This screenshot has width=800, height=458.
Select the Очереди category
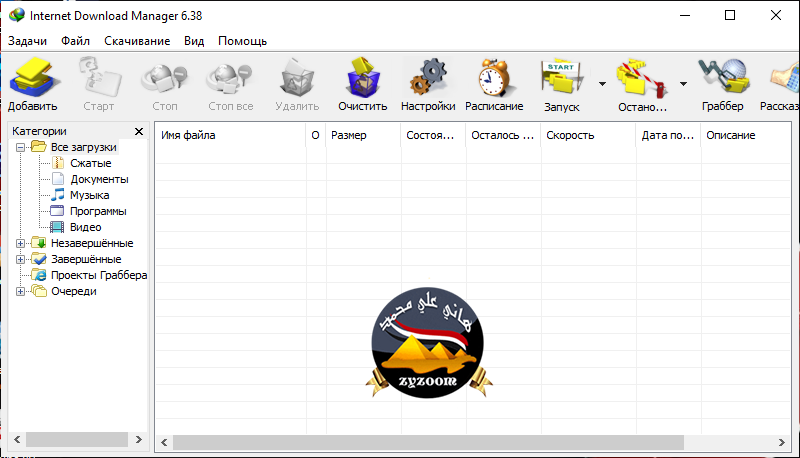click(x=74, y=291)
